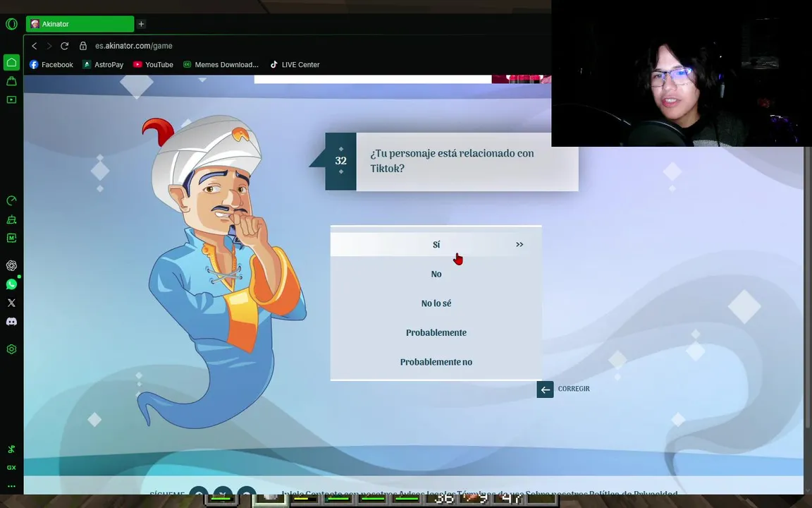Open X (Twitter) from the sidebar

(11, 303)
